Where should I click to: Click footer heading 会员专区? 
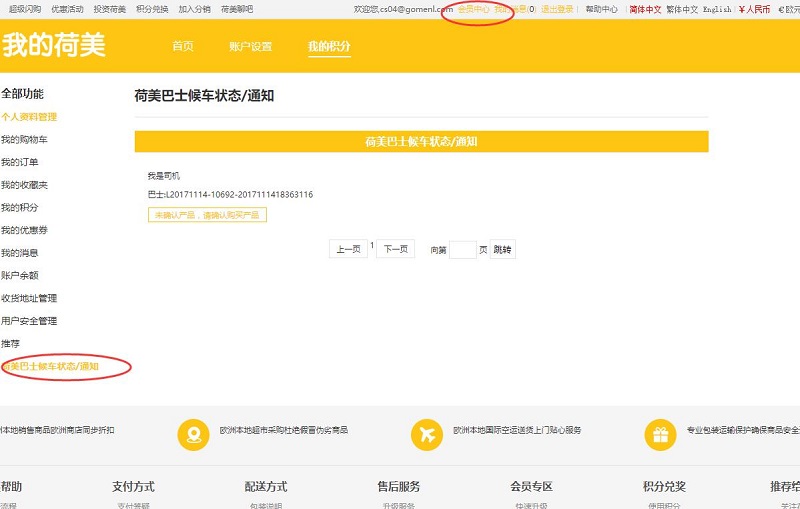coord(531,487)
